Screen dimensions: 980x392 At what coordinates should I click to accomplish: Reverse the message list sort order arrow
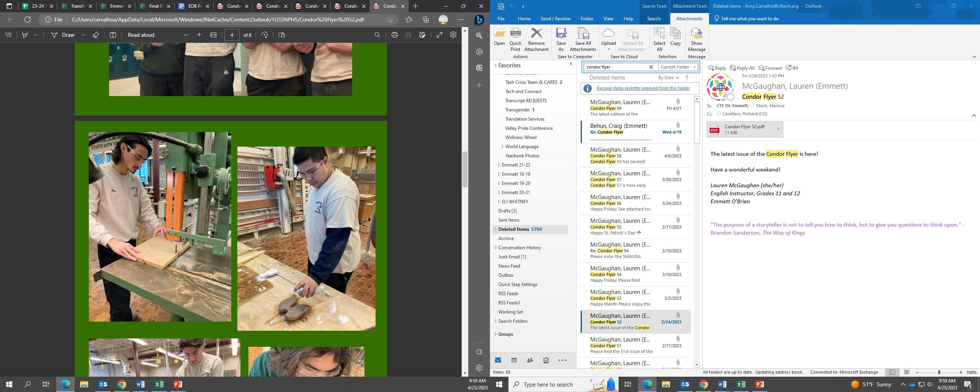[687, 78]
